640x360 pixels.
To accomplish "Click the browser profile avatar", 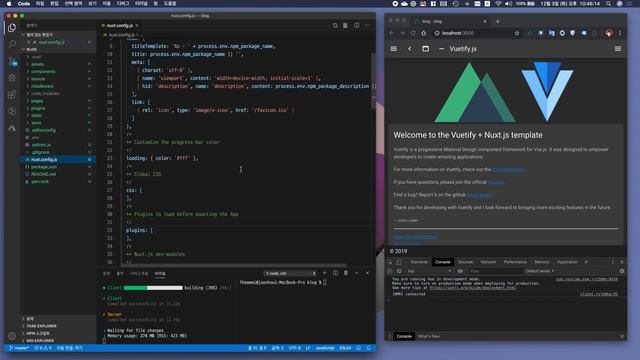I will point(609,33).
